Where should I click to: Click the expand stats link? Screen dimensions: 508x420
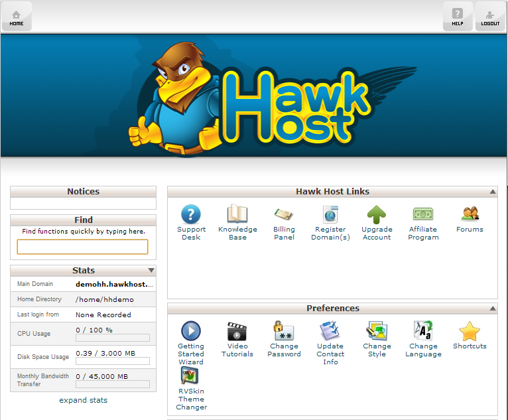click(83, 400)
